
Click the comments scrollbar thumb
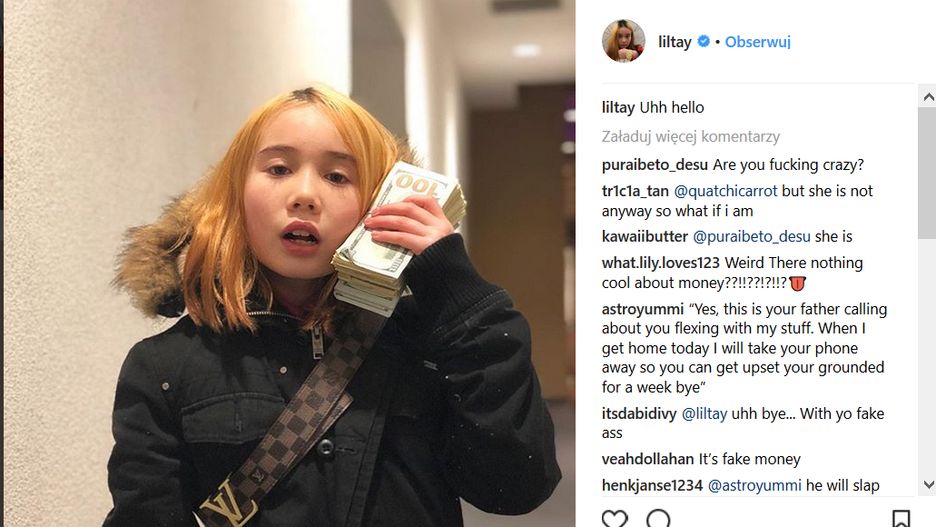click(927, 173)
